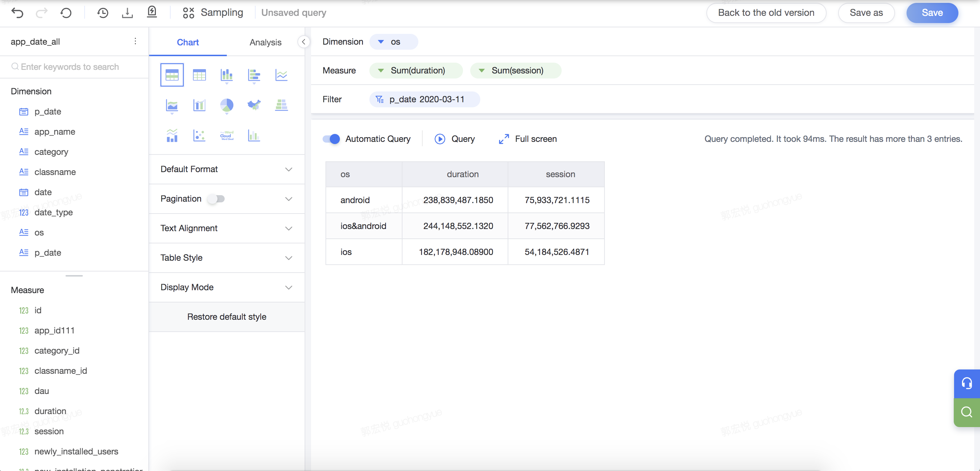Edit the p_date 2020-03-11 filter
Viewport: 980px width, 471px height.
[424, 99]
